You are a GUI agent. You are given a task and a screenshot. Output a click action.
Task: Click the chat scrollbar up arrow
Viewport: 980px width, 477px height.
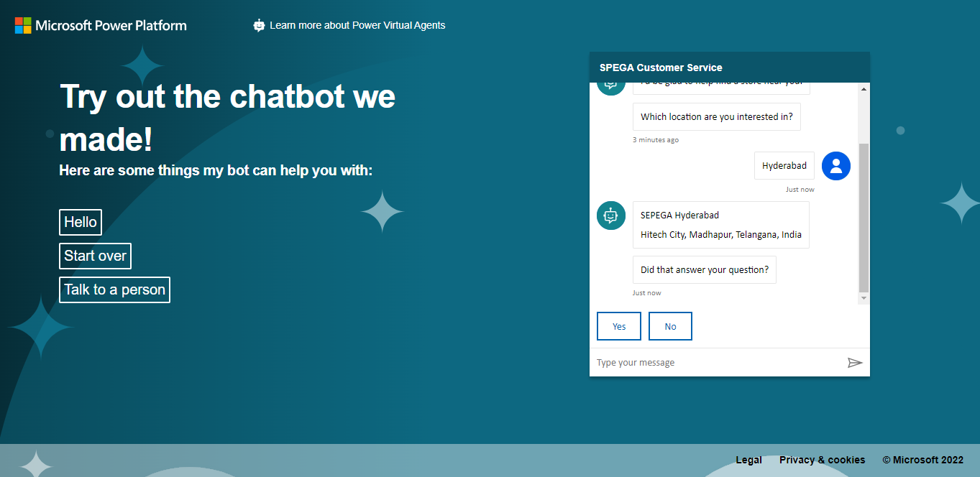(x=864, y=88)
